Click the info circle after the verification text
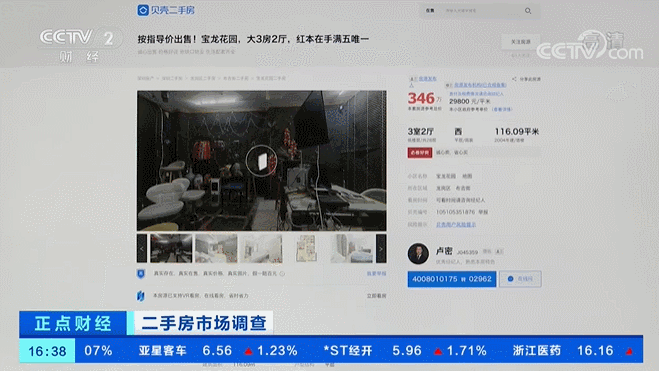This screenshot has height=371, width=659. [x=282, y=274]
